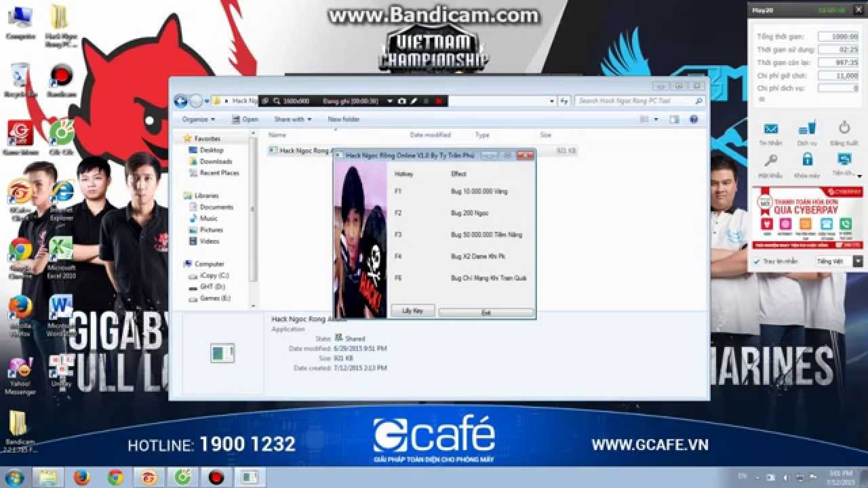868x488 pixels.
Task: Click Chrome in the taskbar
Action: pyautogui.click(x=115, y=477)
